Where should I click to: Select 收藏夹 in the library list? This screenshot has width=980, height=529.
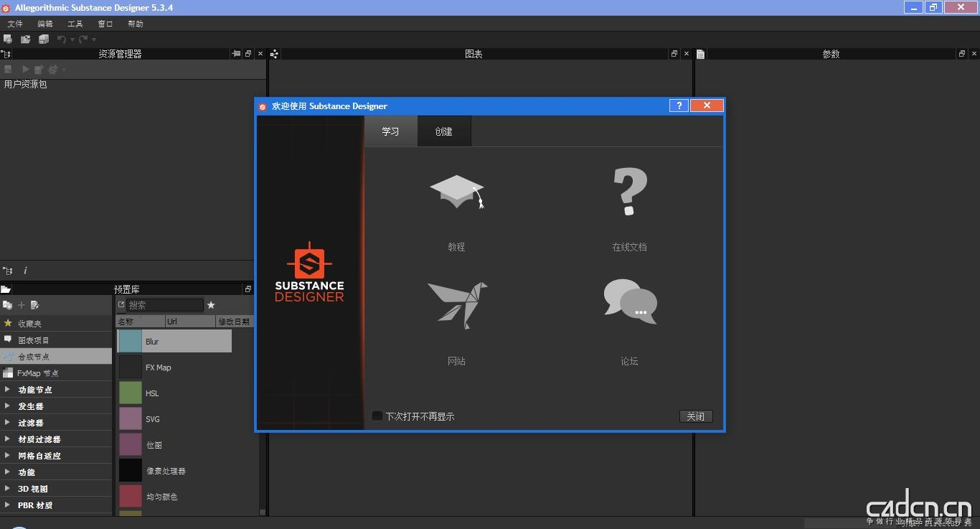30,324
